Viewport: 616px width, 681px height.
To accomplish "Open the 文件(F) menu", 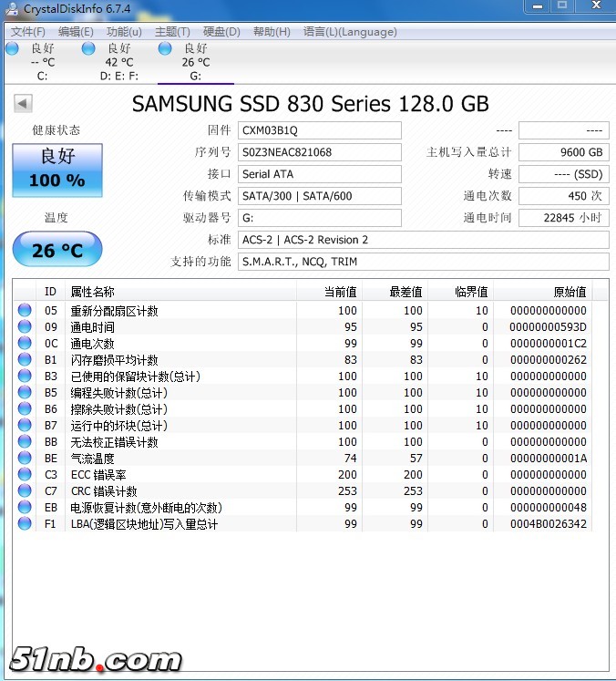I will (28, 32).
